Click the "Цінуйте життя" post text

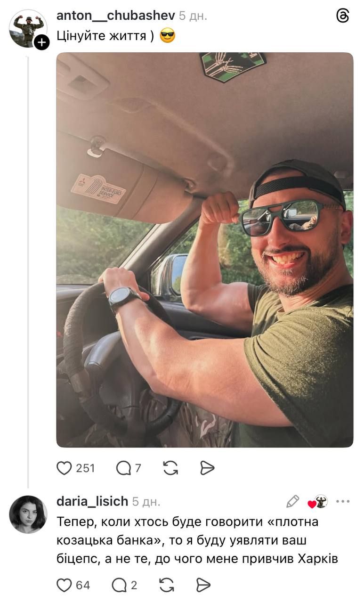(x=105, y=36)
